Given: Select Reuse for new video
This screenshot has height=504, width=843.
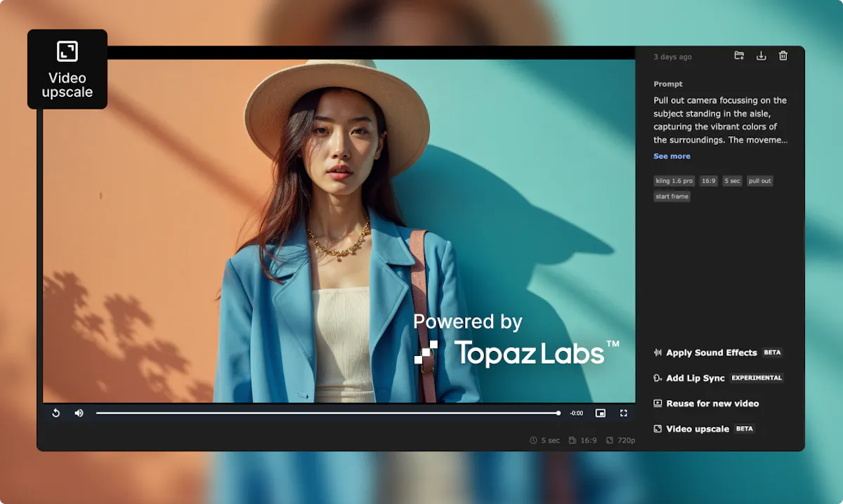Looking at the screenshot, I should (706, 404).
